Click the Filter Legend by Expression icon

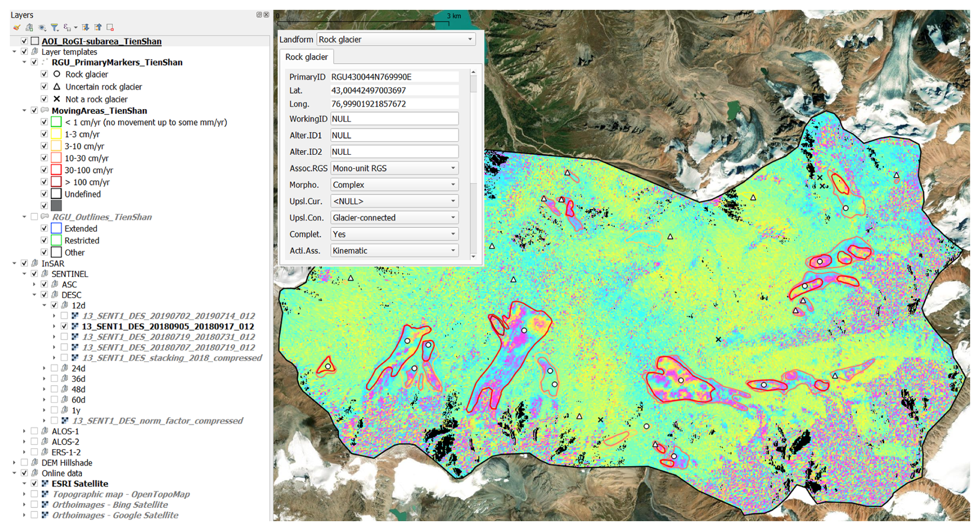click(x=67, y=27)
